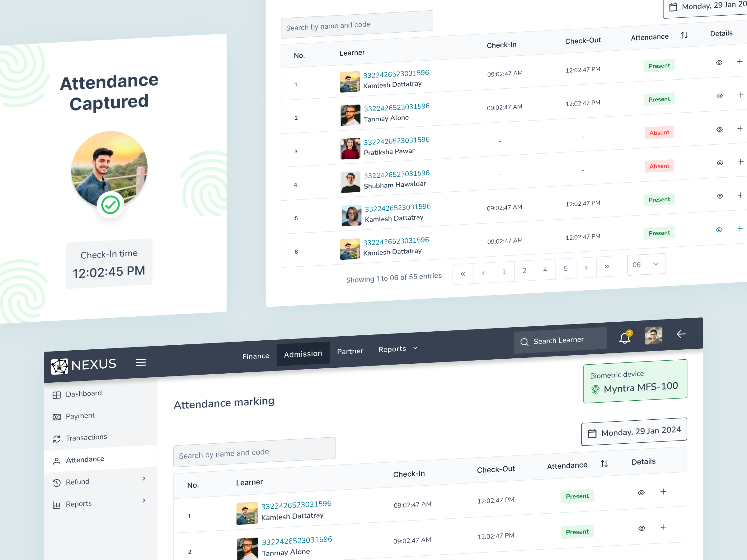The width and height of the screenshot is (747, 560).
Task: Open the Monday, 29 Jan 2024 date picker
Action: click(634, 430)
